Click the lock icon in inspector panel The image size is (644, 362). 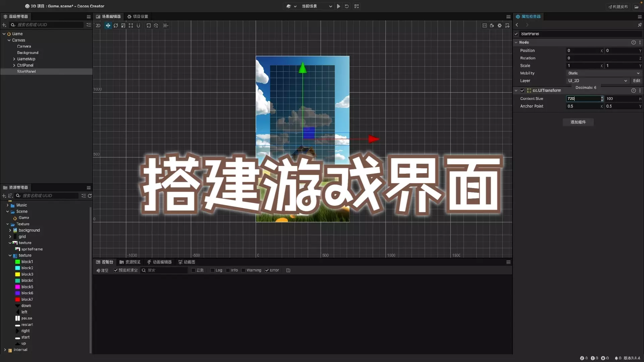click(640, 25)
